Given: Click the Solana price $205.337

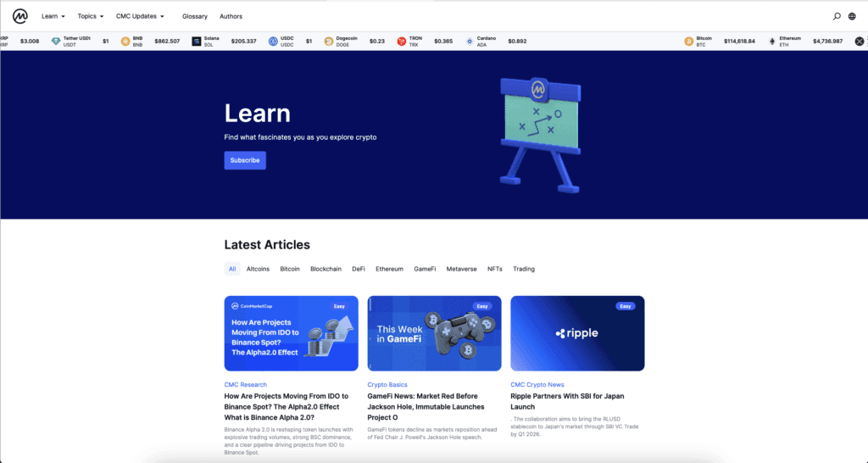Looking at the screenshot, I should pos(243,41).
